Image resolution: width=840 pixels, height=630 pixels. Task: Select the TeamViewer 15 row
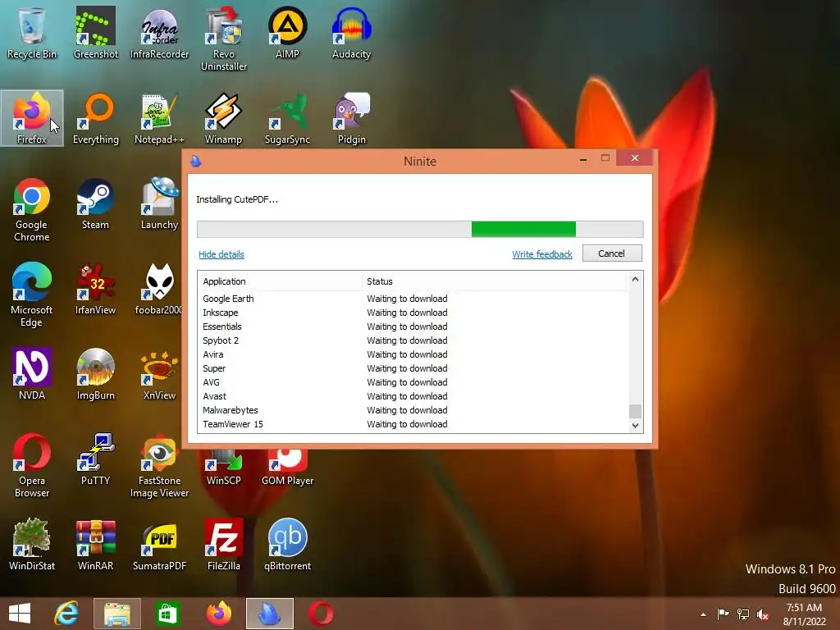click(413, 424)
